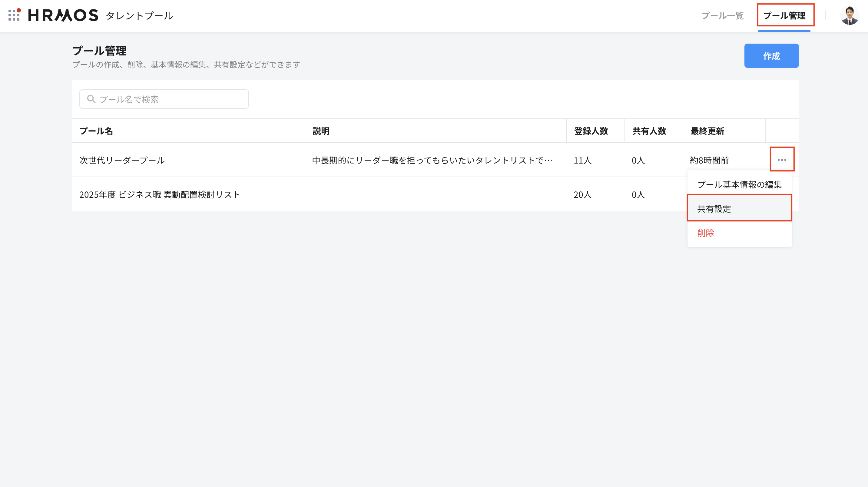Click the タレントプール product title

[139, 16]
